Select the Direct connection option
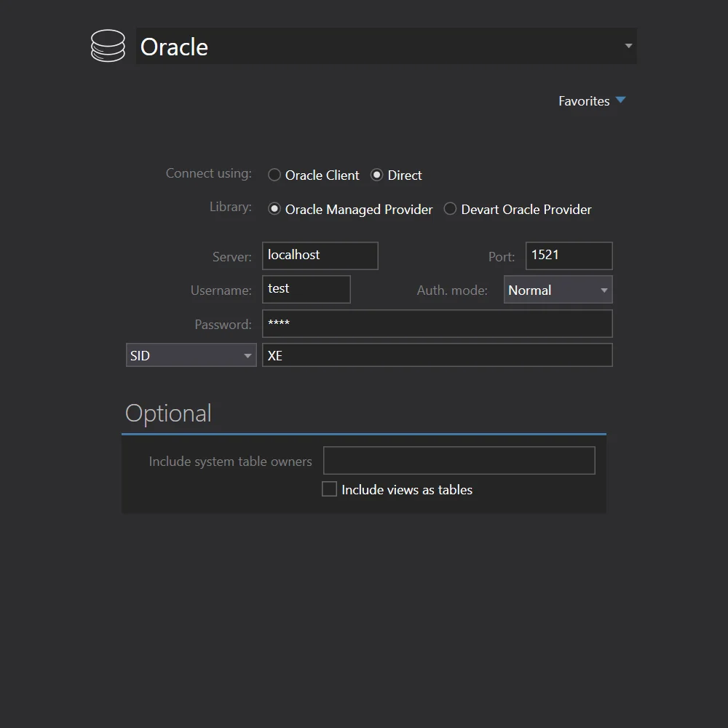 click(x=376, y=175)
